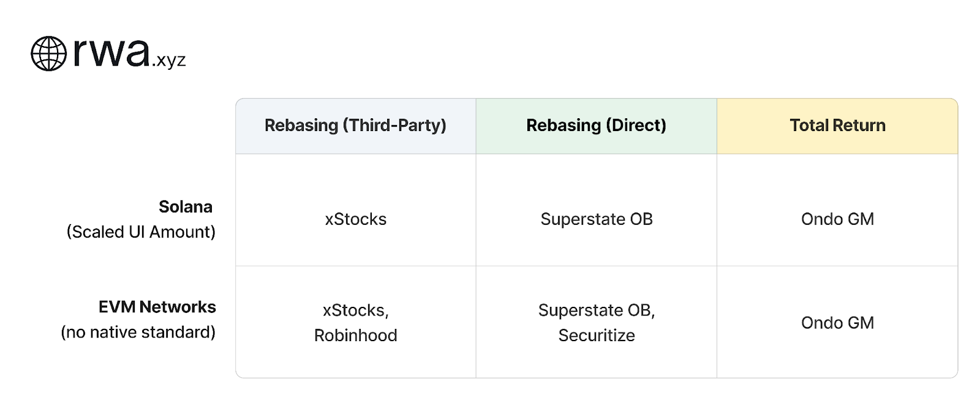Click Ondo GM in the EVM Networks row
This screenshot has width=980, height=414.
[x=837, y=323]
